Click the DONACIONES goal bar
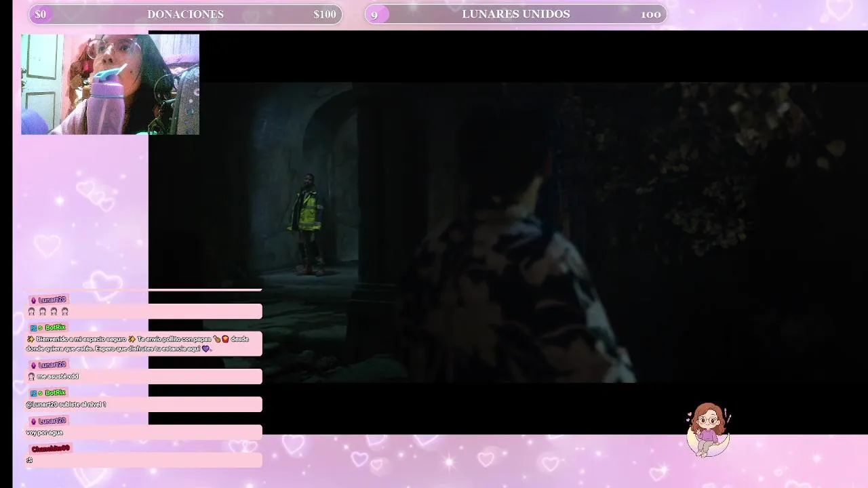 [x=185, y=14]
